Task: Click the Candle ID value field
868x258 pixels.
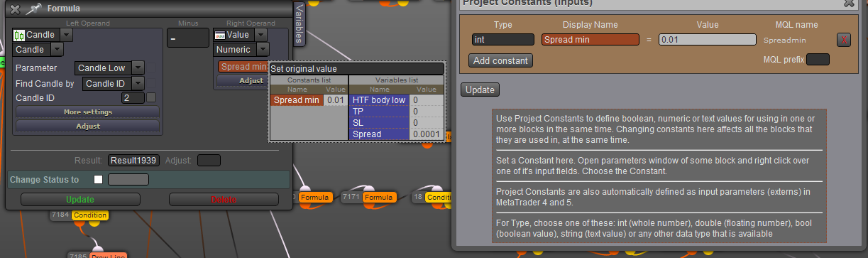Action: pos(133,97)
